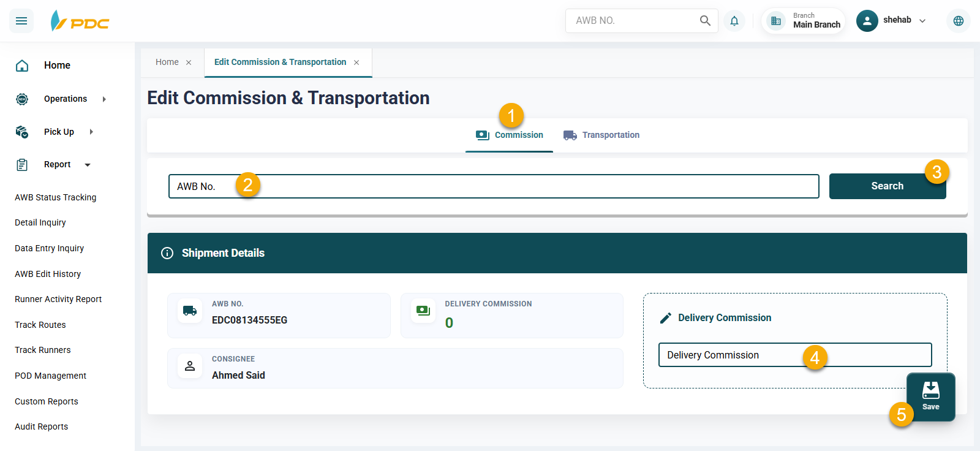The height and width of the screenshot is (451, 980).
Task: Click the Home house icon
Action: point(22,66)
